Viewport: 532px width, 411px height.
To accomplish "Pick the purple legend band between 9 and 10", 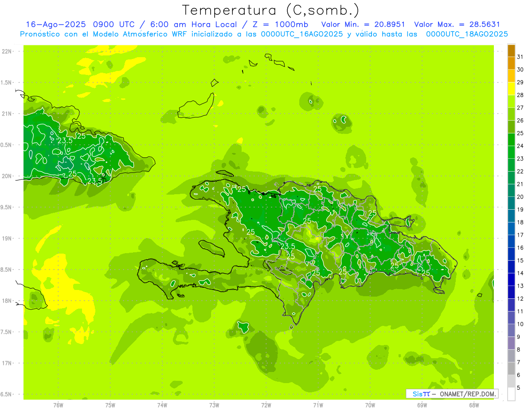I will (x=511, y=330).
